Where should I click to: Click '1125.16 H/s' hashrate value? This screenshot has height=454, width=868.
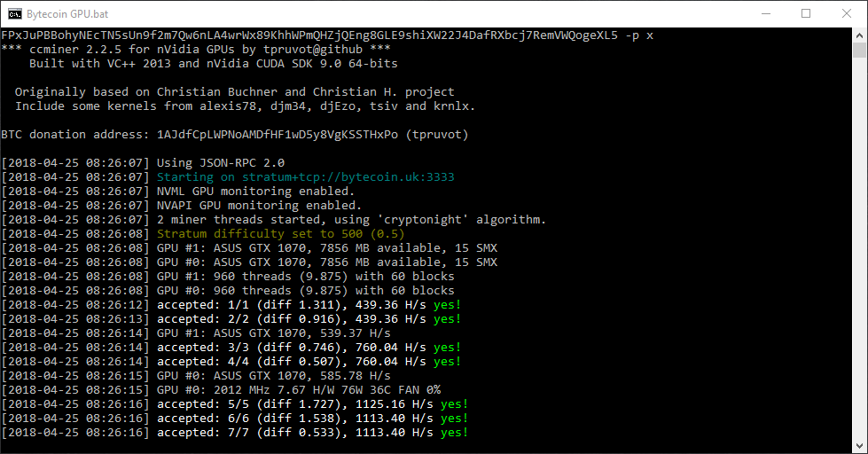click(395, 404)
